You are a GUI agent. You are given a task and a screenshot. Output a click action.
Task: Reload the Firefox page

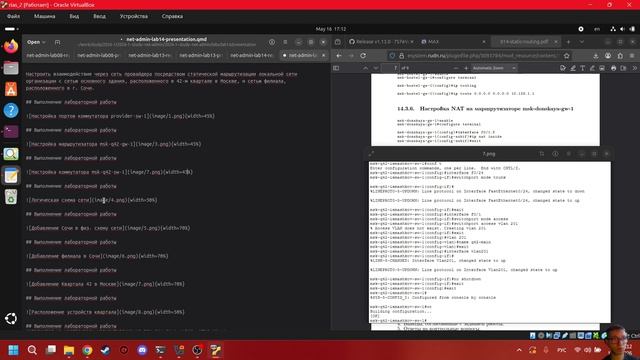363,56
